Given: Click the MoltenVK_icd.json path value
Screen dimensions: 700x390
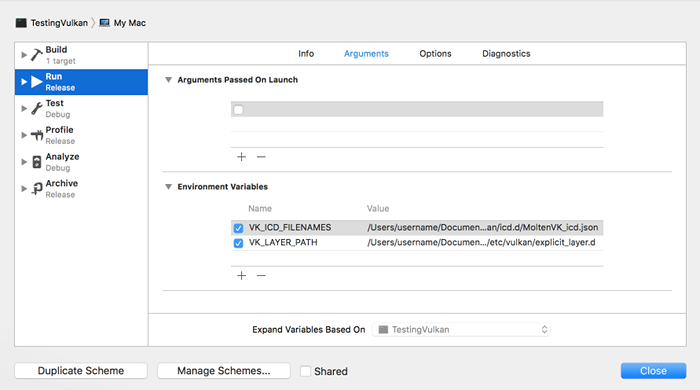Looking at the screenshot, I should [x=483, y=228].
